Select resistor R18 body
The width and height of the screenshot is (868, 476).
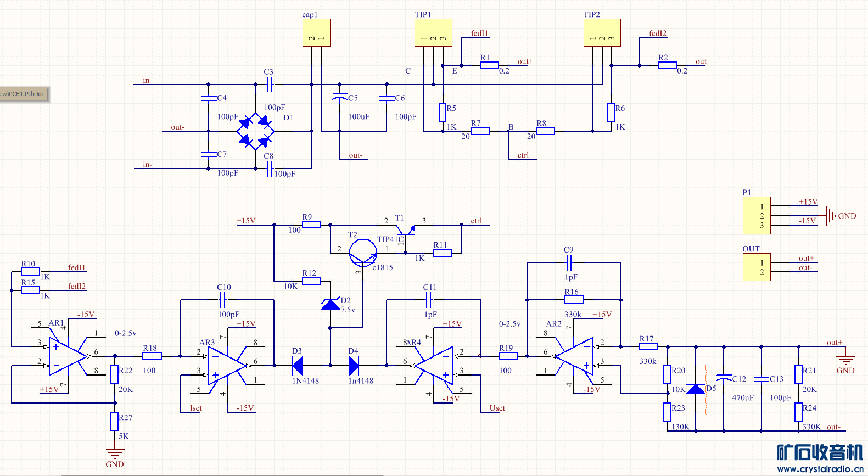tap(152, 356)
